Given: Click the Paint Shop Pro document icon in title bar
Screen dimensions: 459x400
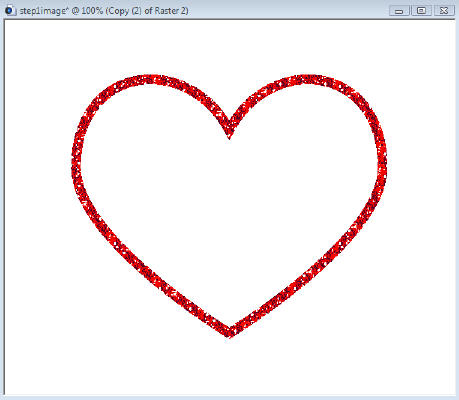Looking at the screenshot, I should (x=10, y=10).
